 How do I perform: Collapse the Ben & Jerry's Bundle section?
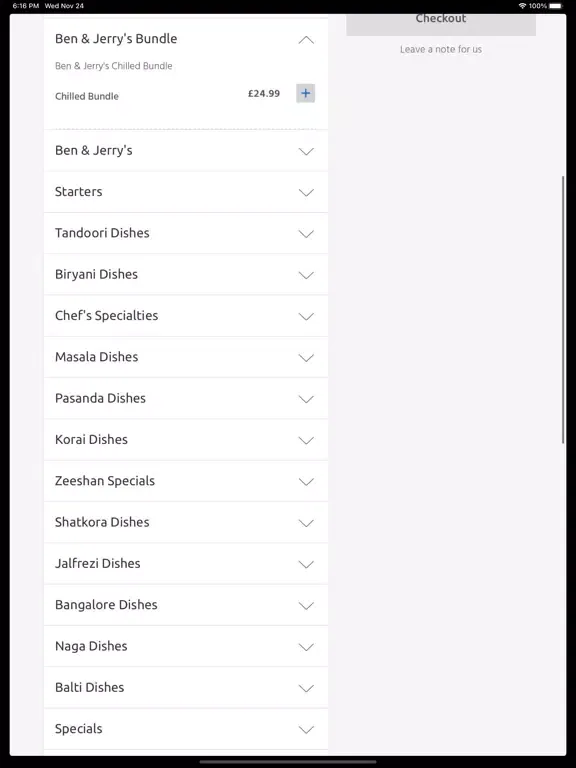(306, 40)
